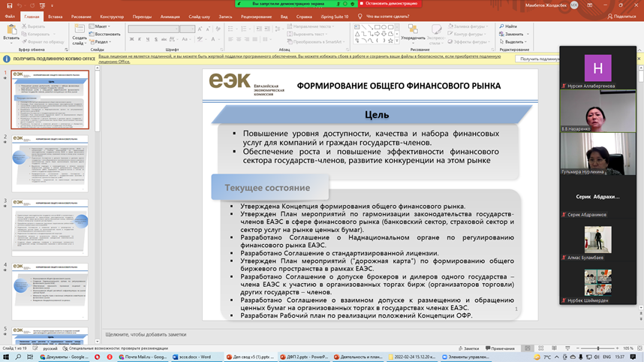Click the lightbulb Tell Me icon
This screenshot has height=362, width=644.
(x=360, y=17)
